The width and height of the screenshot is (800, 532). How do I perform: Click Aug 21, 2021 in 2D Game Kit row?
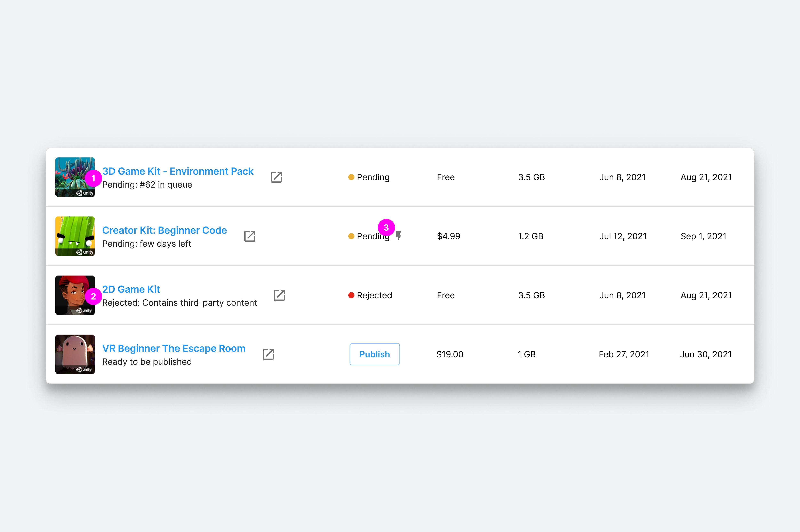click(706, 295)
